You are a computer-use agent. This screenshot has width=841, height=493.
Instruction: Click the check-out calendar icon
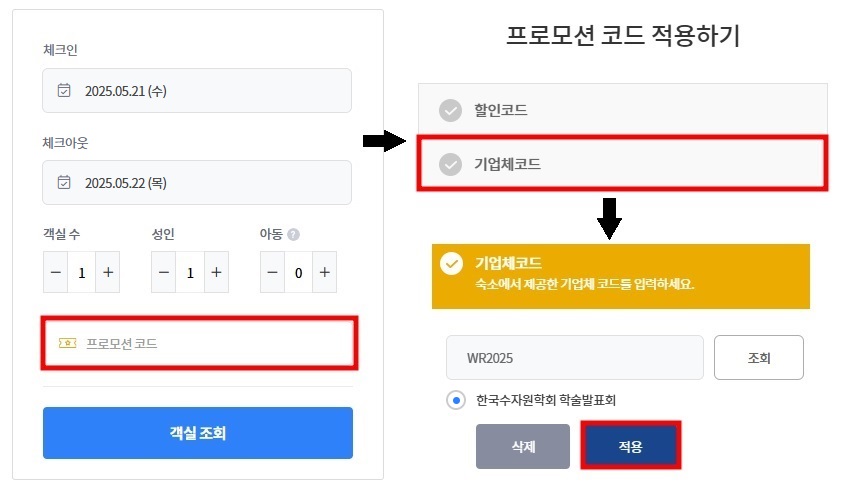point(64,182)
